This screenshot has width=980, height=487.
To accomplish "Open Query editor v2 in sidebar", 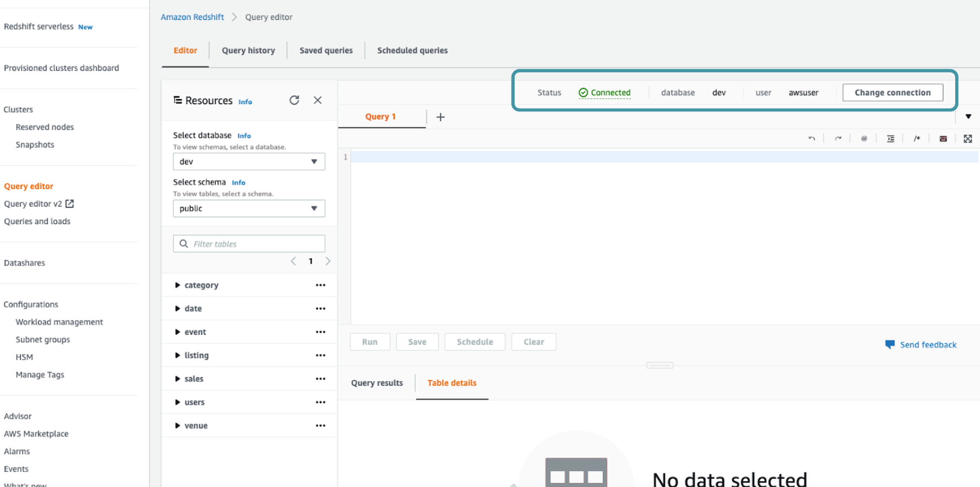I will click(x=33, y=203).
